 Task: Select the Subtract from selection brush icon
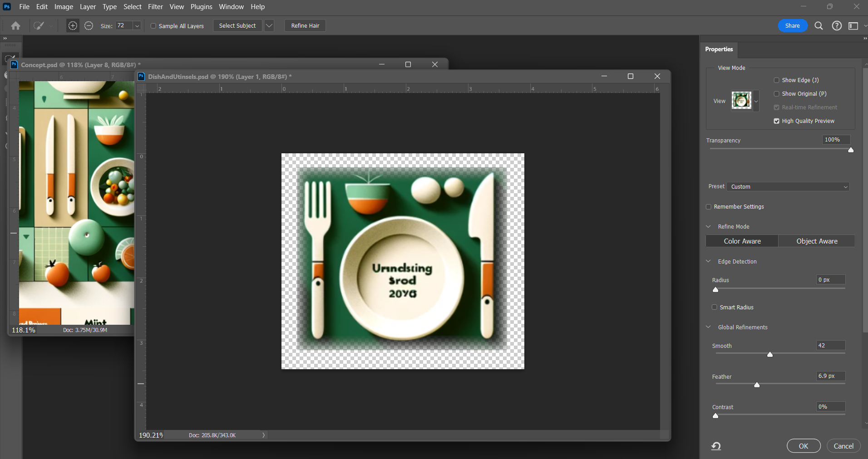(89, 26)
